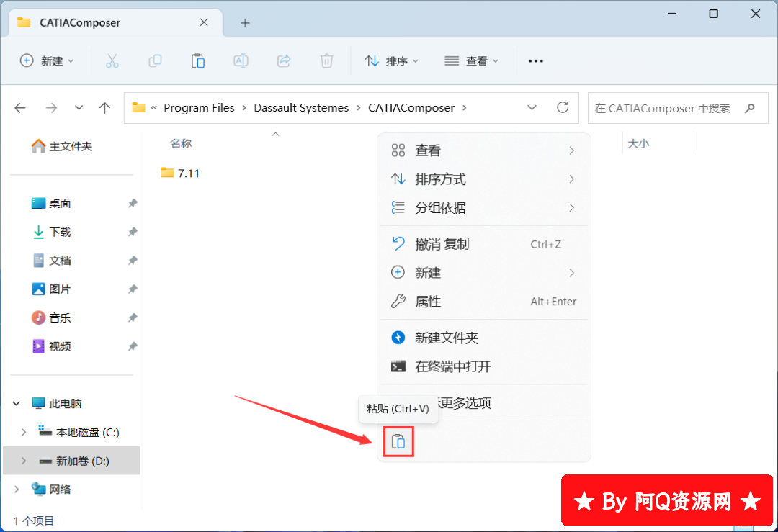Click the Delete trash icon in toolbar
The width and height of the screenshot is (778, 532).
[326, 61]
